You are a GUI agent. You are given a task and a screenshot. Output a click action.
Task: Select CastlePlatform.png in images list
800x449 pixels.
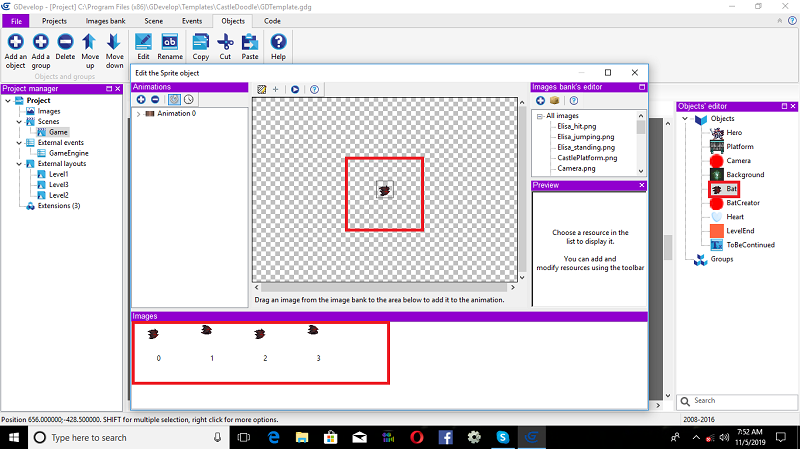[587, 158]
